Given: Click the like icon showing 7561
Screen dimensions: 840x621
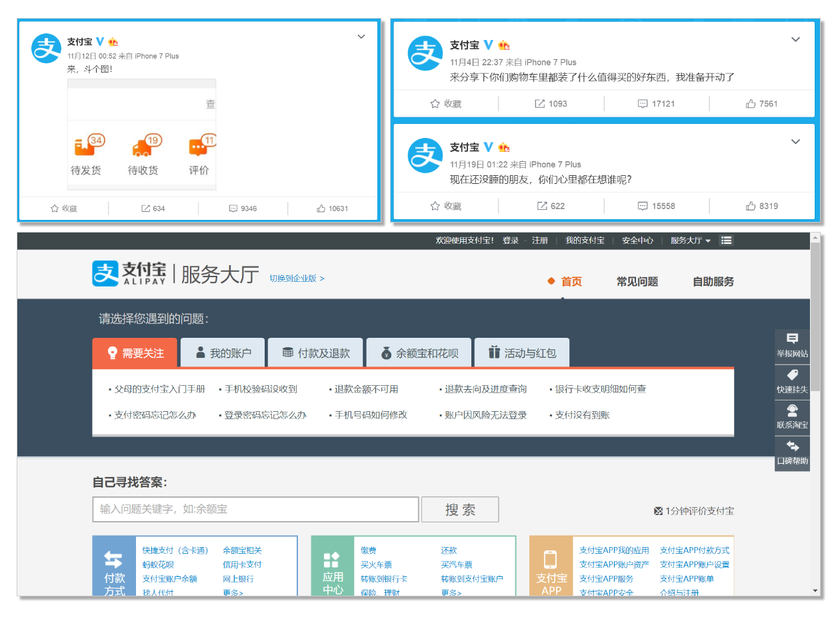Looking at the screenshot, I should point(751,104).
